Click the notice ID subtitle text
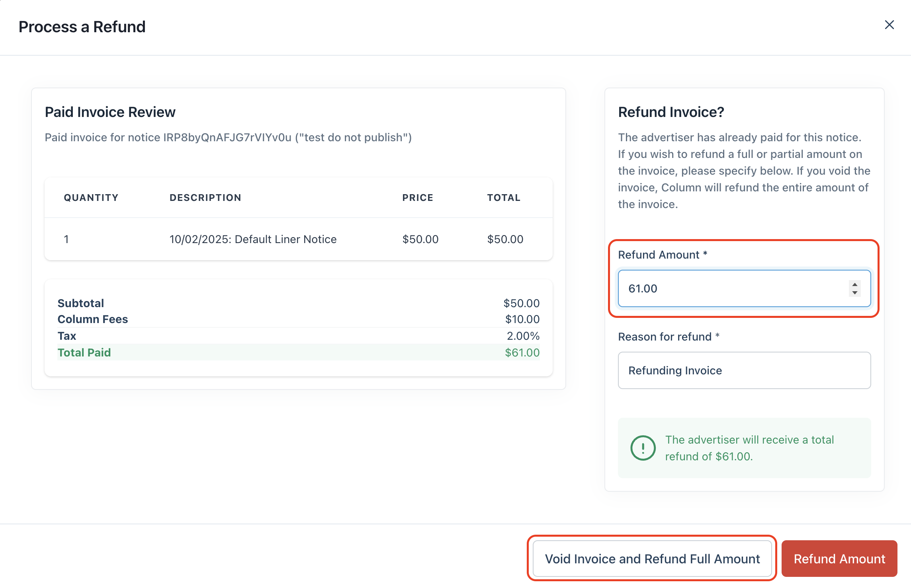The height and width of the screenshot is (588, 911). pyautogui.click(x=228, y=137)
